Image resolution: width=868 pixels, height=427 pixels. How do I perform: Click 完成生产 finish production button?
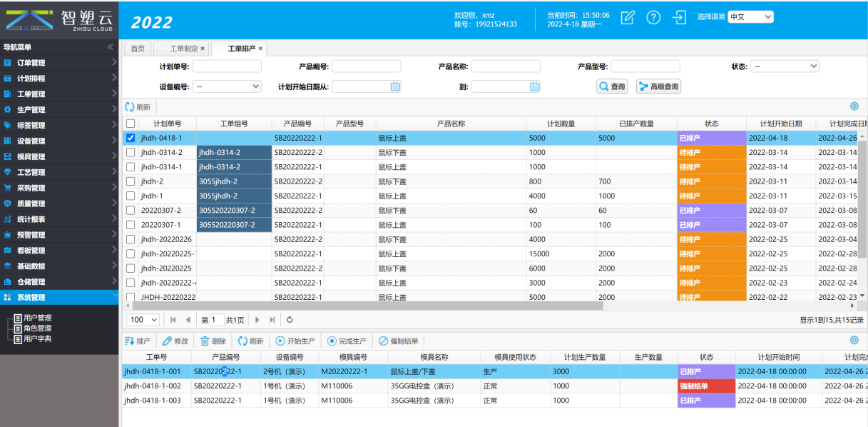coord(347,341)
